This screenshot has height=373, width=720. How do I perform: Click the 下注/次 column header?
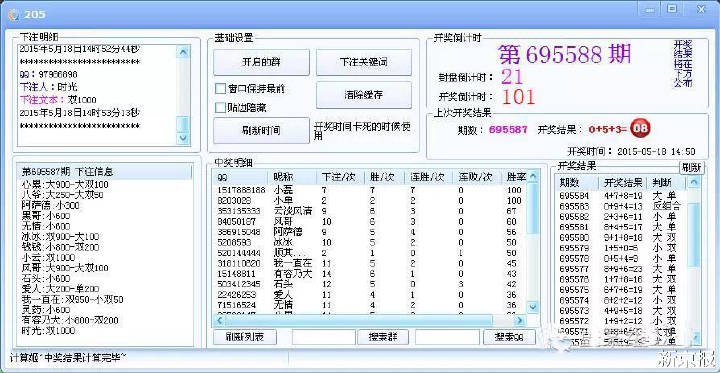pos(339,176)
